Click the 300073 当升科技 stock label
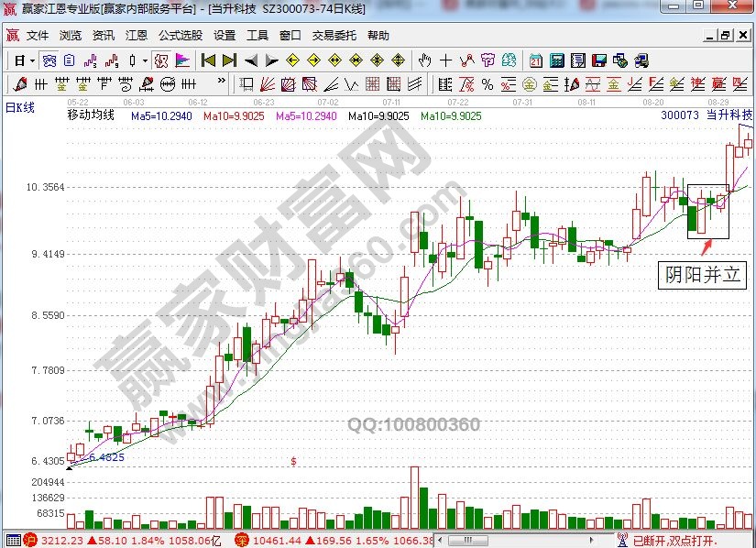This screenshot has height=548, width=756. coord(706,116)
